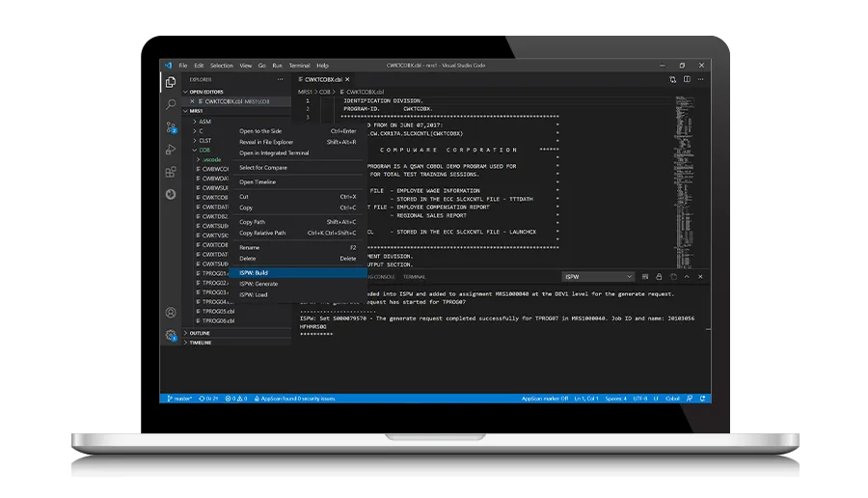868x498 pixels.
Task: Open the File menu
Action: tap(183, 66)
